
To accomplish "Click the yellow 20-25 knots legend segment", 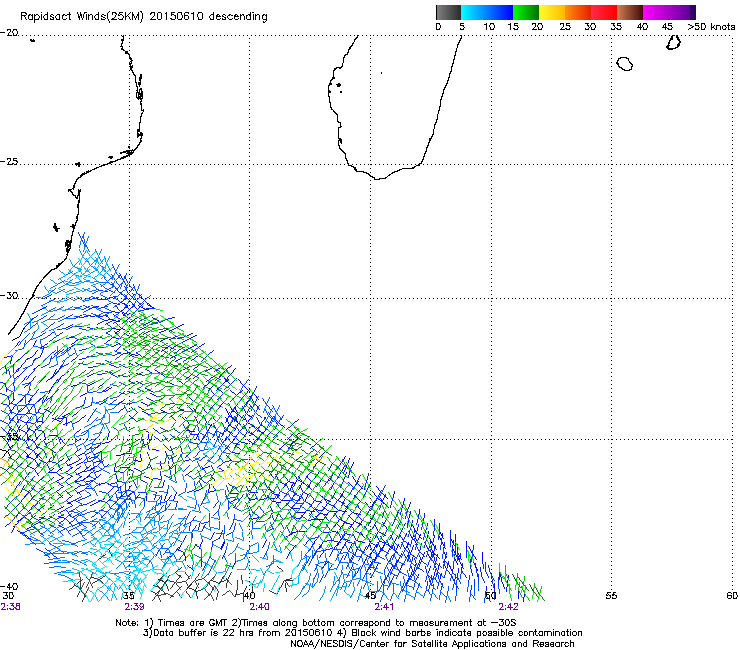I will [x=552, y=12].
